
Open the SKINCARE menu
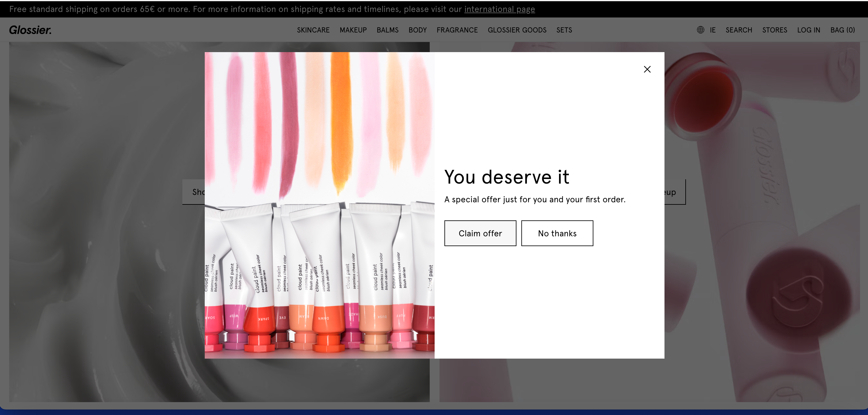click(313, 30)
